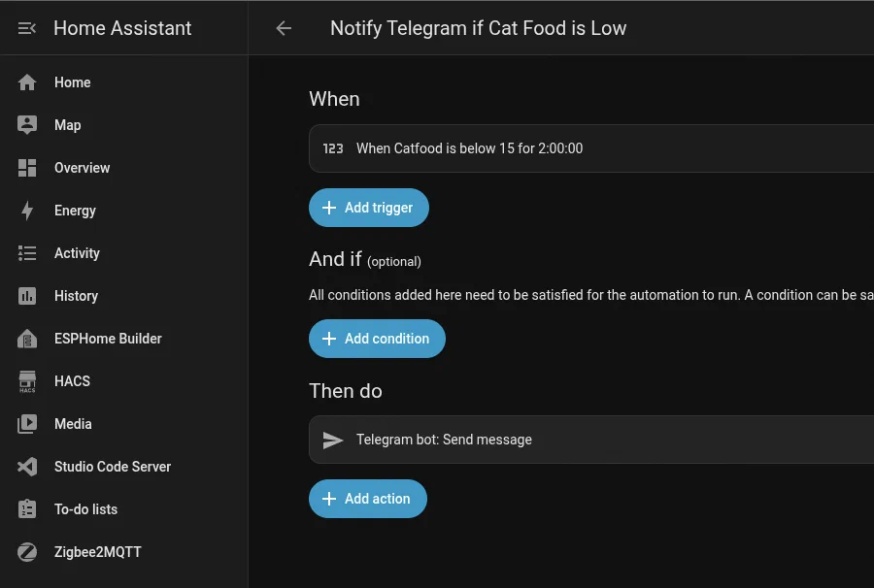Viewport: 874px width, 588px height.
Task: Expand the Catfood below 15 trigger row
Action: (x=591, y=148)
